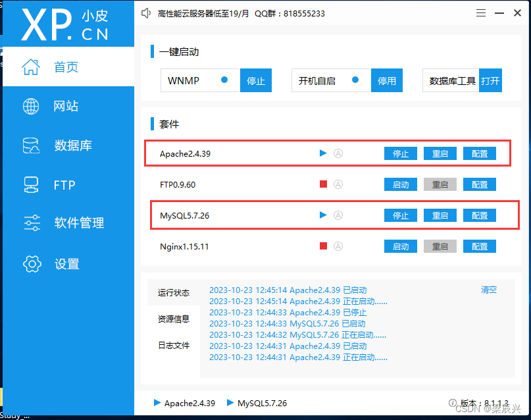Image resolution: width=531 pixels, height=420 pixels.
Task: Toggle FTP0.9.60 auto-start A icon
Action: [x=338, y=184]
